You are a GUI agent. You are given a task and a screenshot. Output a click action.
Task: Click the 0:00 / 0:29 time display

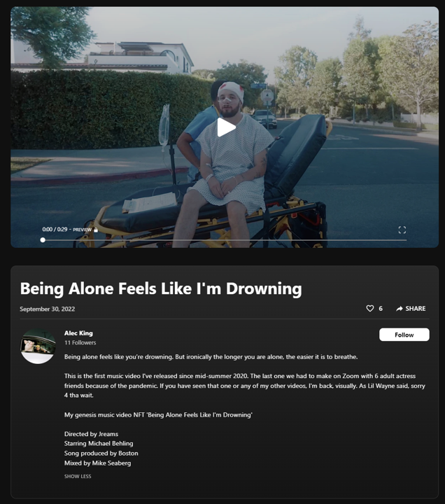55,229
